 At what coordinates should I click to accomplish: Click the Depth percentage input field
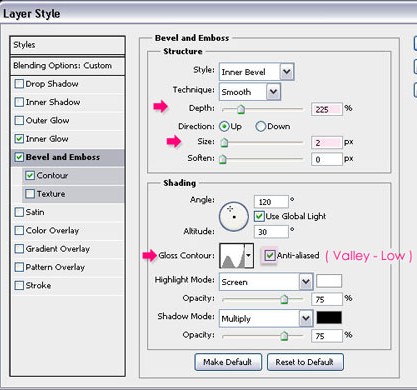point(326,109)
